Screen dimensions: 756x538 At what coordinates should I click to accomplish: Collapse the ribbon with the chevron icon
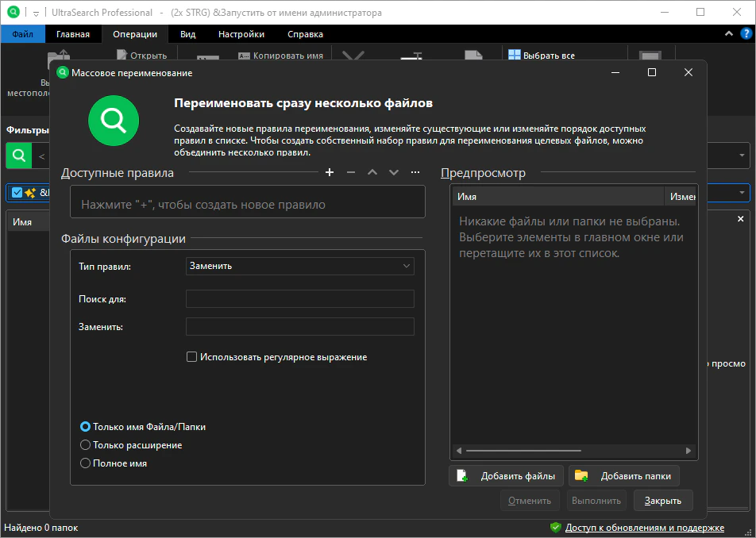[729, 34]
